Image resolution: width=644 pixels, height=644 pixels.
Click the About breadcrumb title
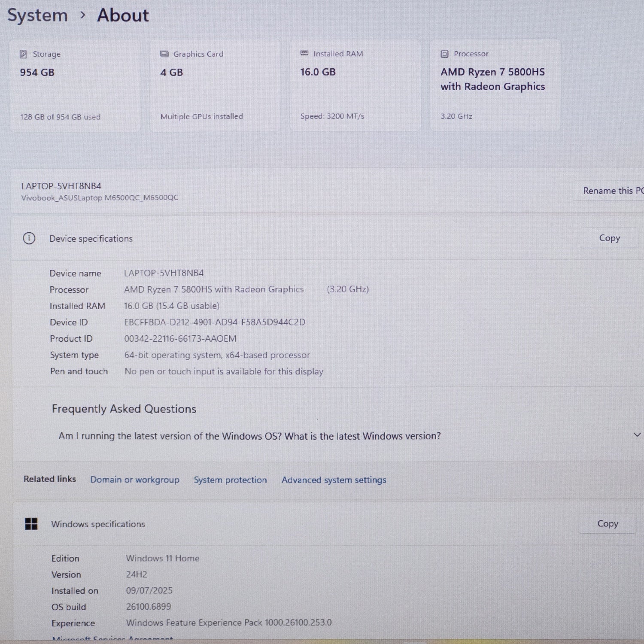123,15
